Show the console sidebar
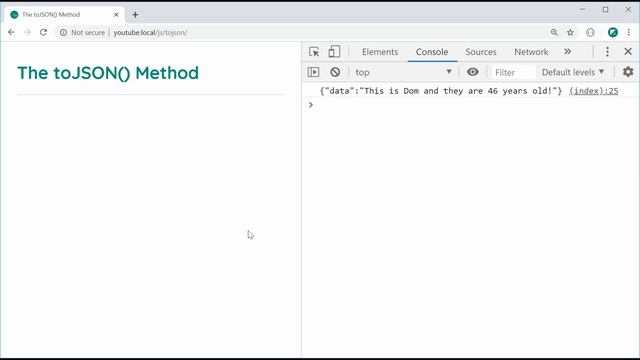This screenshot has height=360, width=640. (x=313, y=72)
